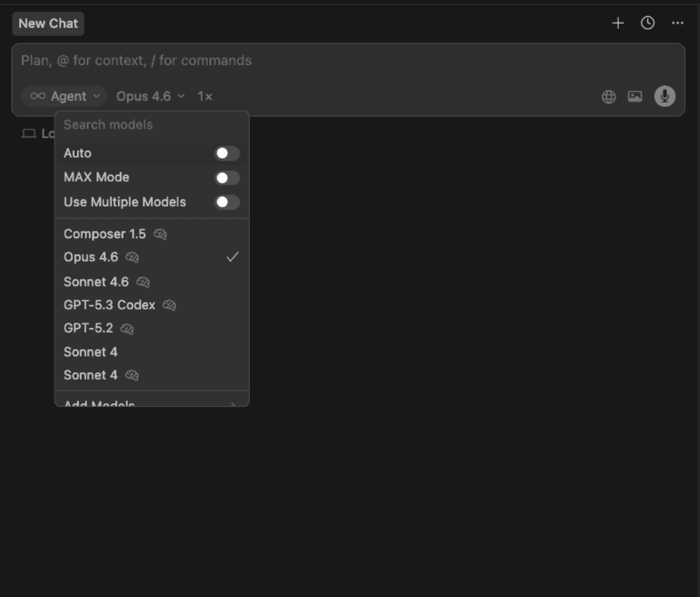
Task: Select the New Chat tab
Action: [48, 24]
